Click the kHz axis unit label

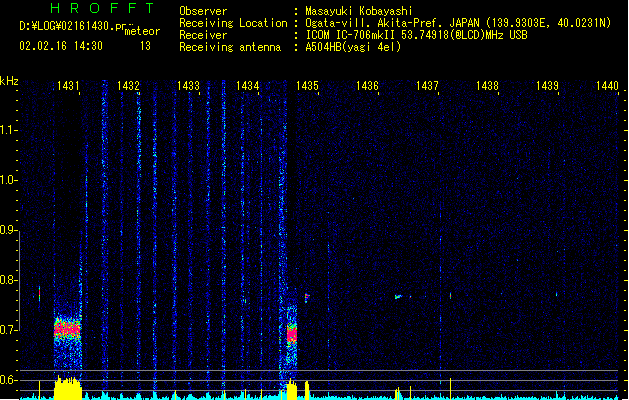tap(9, 81)
